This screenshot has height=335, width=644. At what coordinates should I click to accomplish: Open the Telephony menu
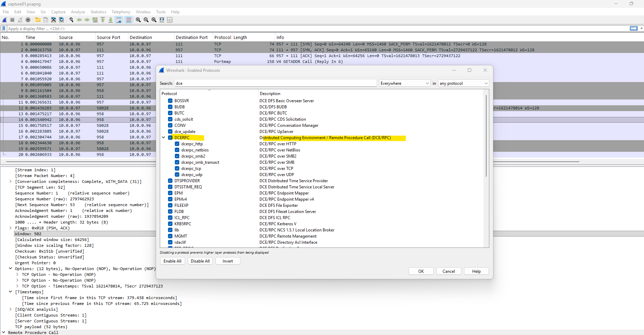(x=121, y=12)
